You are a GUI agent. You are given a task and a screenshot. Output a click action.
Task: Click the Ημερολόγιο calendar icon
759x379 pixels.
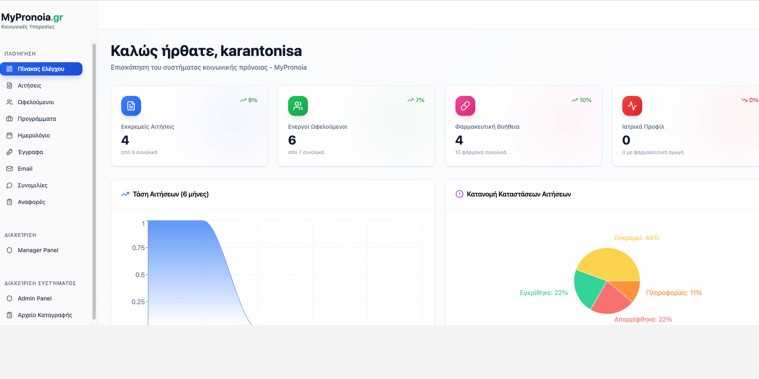click(x=9, y=136)
